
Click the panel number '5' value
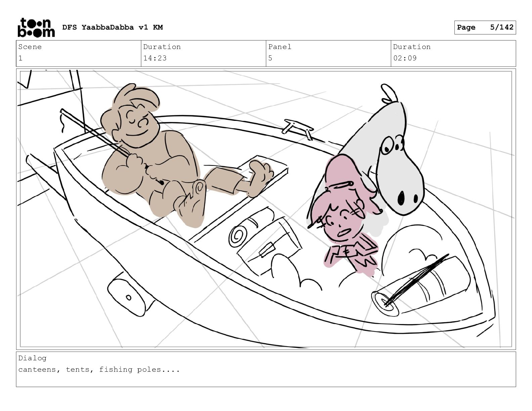pyautogui.click(x=270, y=58)
